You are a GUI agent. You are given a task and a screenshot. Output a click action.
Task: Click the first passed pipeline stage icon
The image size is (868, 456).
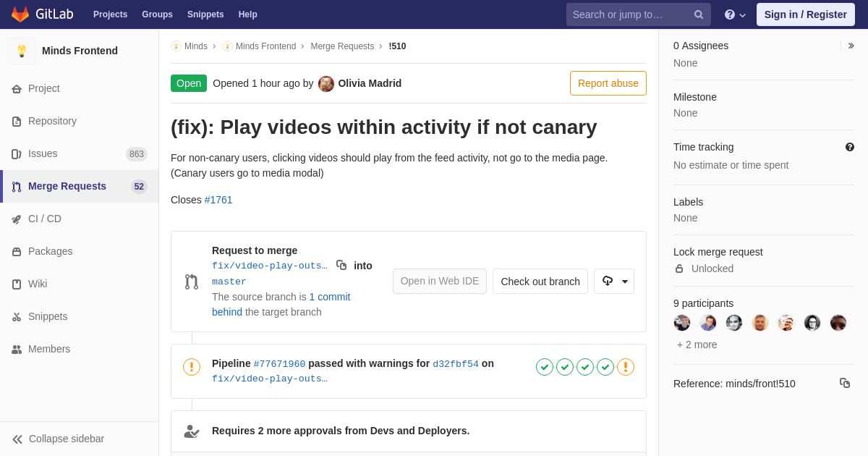click(x=545, y=367)
